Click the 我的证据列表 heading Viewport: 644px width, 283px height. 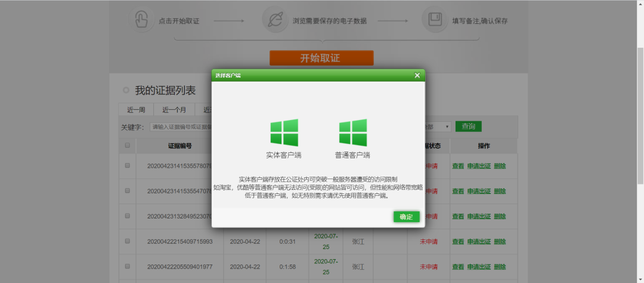point(166,91)
